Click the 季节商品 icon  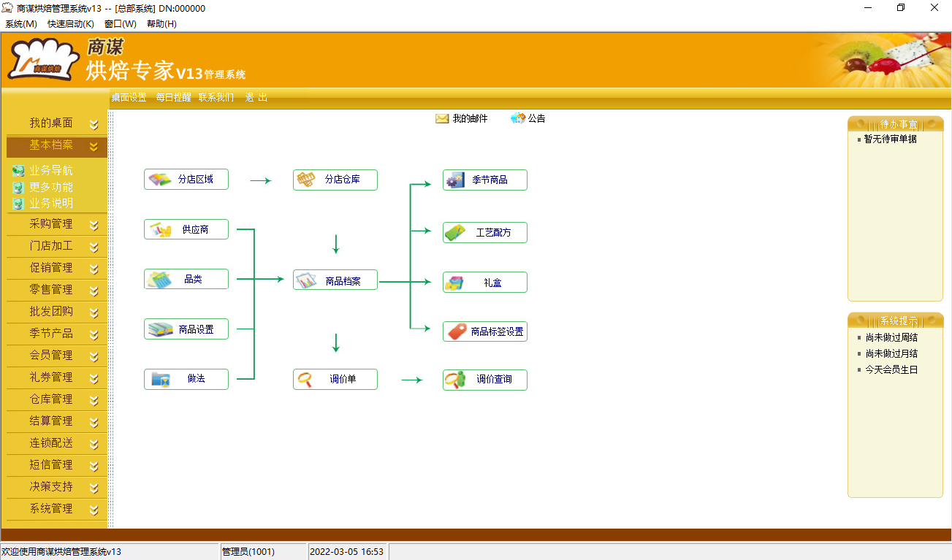[x=455, y=180]
